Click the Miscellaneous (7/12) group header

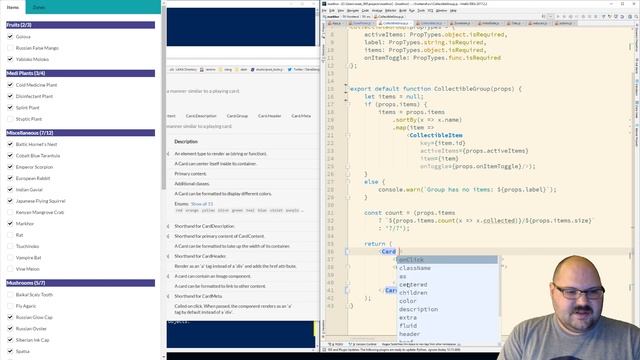[80, 133]
